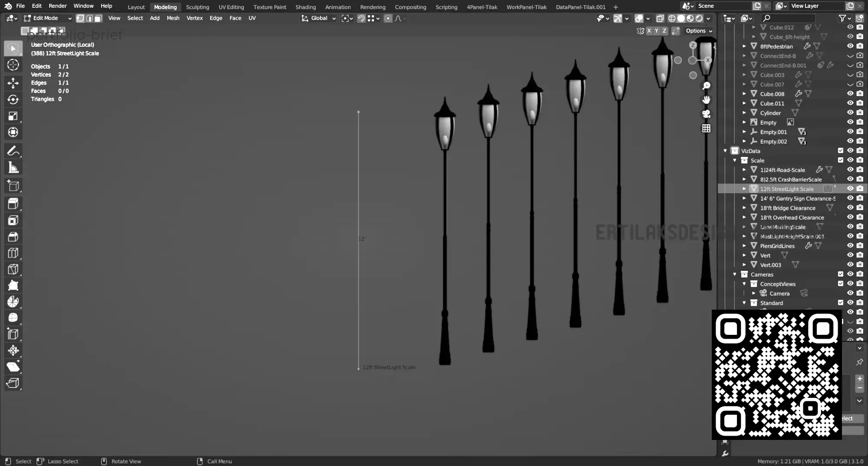Toggle visibility of 18'ft Bridge Clearance

850,208
